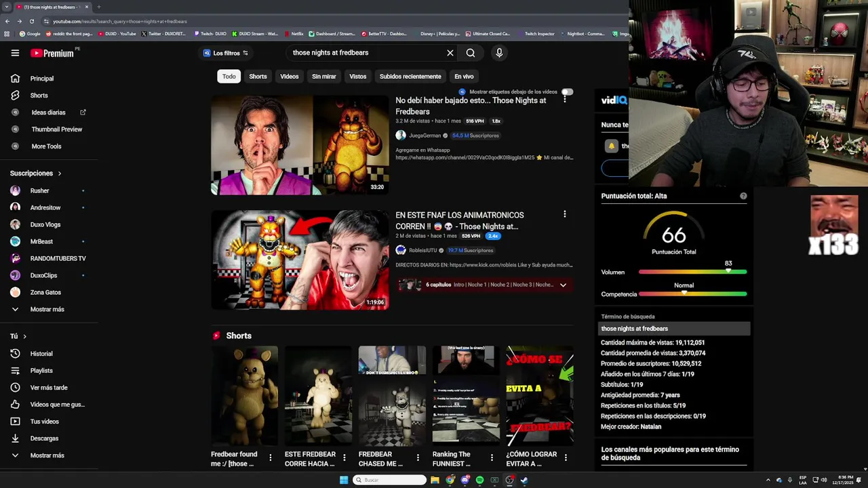Click the RobleisIUTU video thumbnail
The width and height of the screenshot is (868, 488).
click(x=300, y=260)
